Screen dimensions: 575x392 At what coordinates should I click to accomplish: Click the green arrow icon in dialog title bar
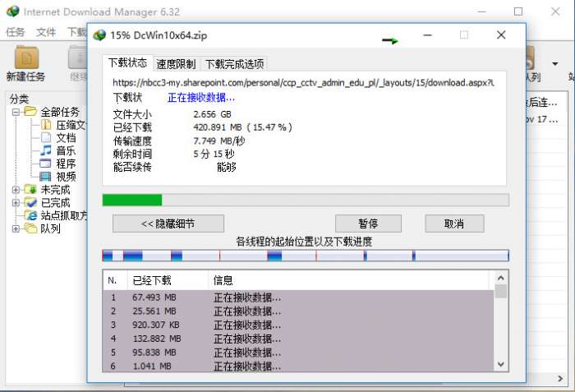(390, 40)
